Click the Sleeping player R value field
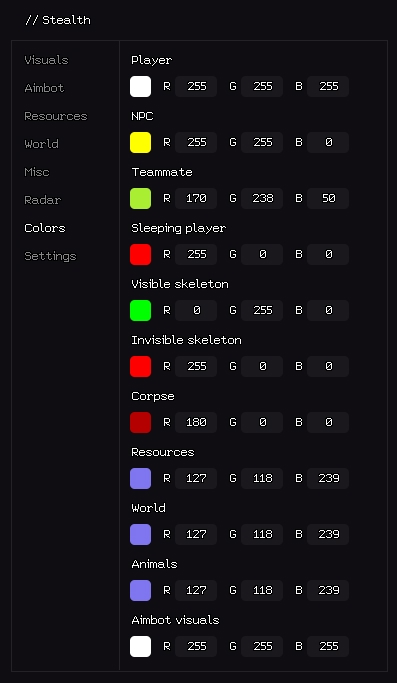Image resolution: width=397 pixels, height=683 pixels. tap(196, 254)
